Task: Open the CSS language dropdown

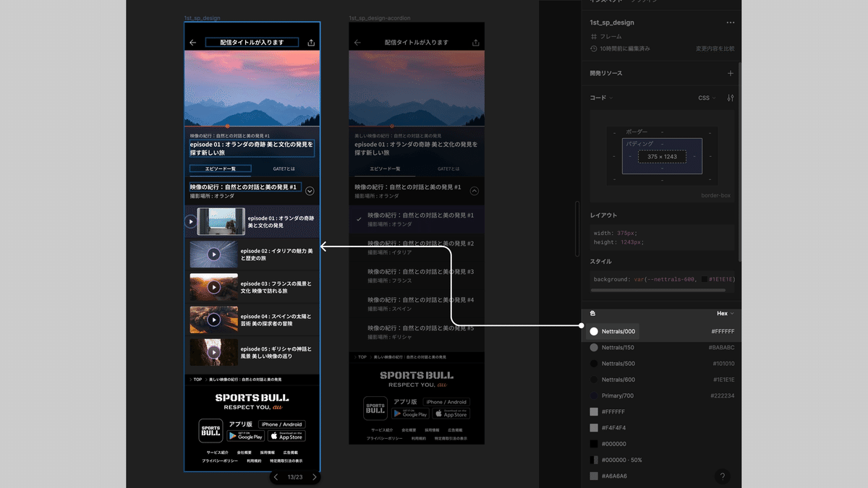Action: click(x=707, y=98)
